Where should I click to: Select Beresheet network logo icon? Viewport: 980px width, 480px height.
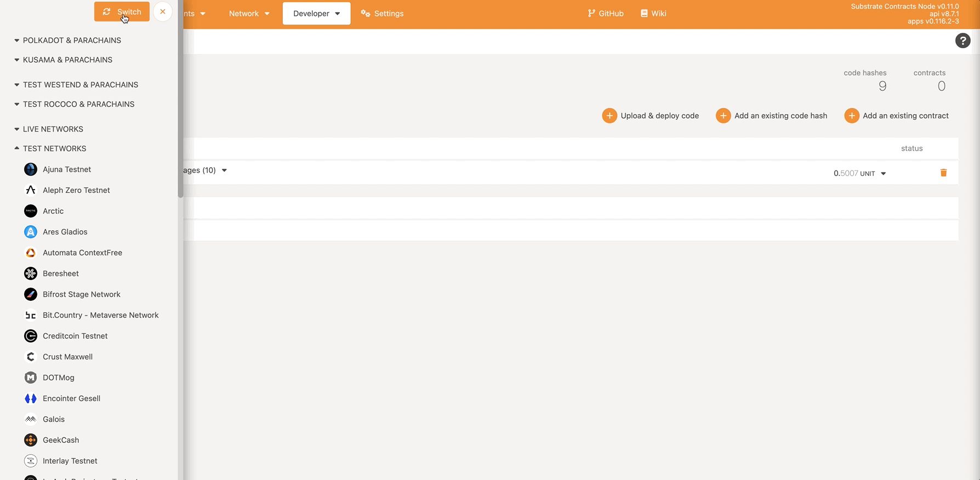pos(31,273)
